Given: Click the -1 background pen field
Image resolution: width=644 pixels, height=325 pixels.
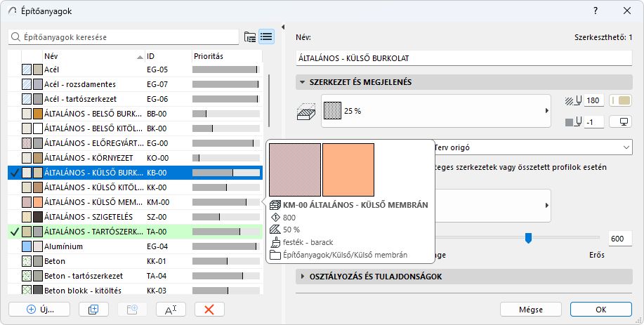Looking at the screenshot, I should click(594, 122).
